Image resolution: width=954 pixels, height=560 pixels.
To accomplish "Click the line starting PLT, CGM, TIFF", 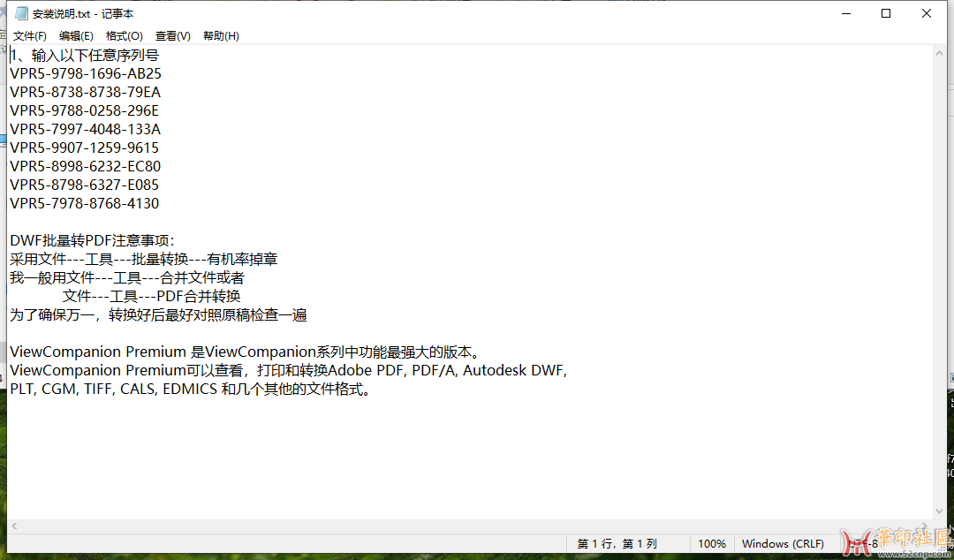I will [x=191, y=389].
